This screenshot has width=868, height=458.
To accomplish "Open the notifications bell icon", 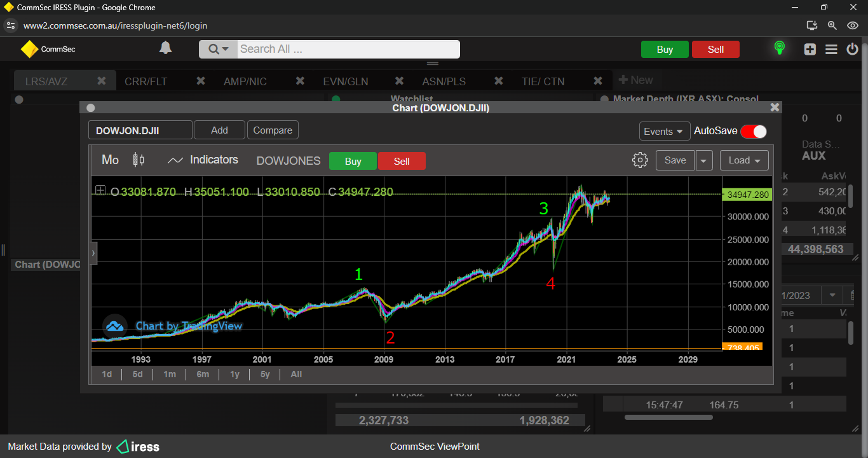I will tap(165, 48).
